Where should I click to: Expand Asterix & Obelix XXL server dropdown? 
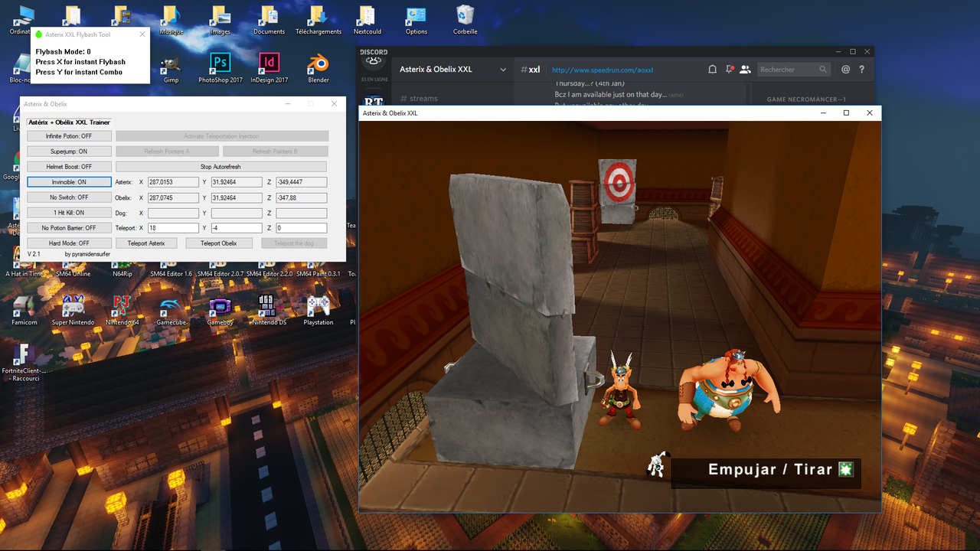point(503,70)
